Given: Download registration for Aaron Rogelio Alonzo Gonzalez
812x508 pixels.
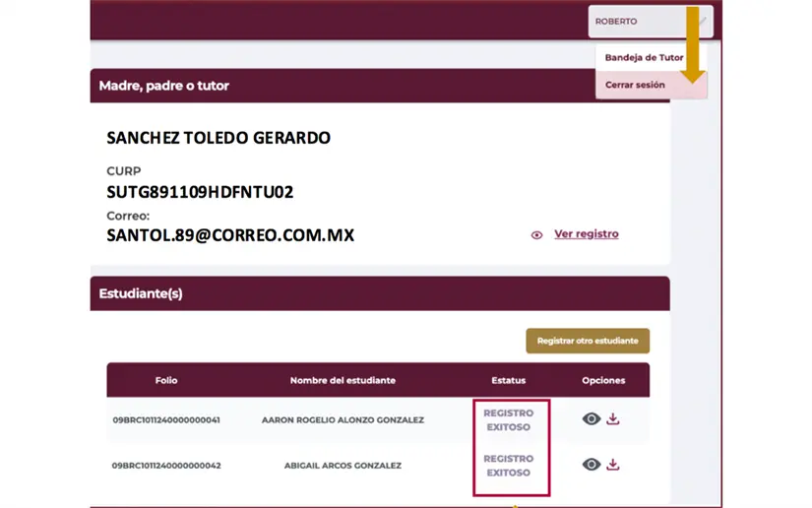Looking at the screenshot, I should 613,419.
